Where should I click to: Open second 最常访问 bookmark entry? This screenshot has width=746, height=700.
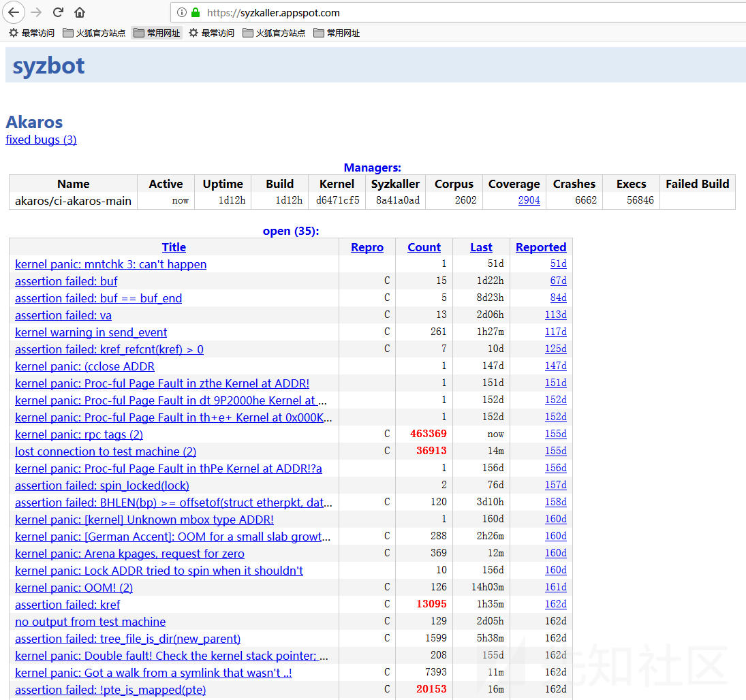[212, 33]
